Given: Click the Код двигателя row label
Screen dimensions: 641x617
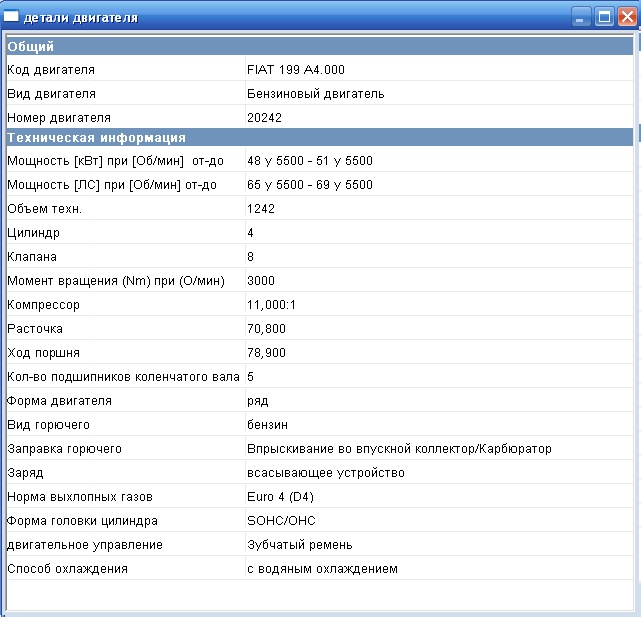Looking at the screenshot, I should pyautogui.click(x=51, y=70).
